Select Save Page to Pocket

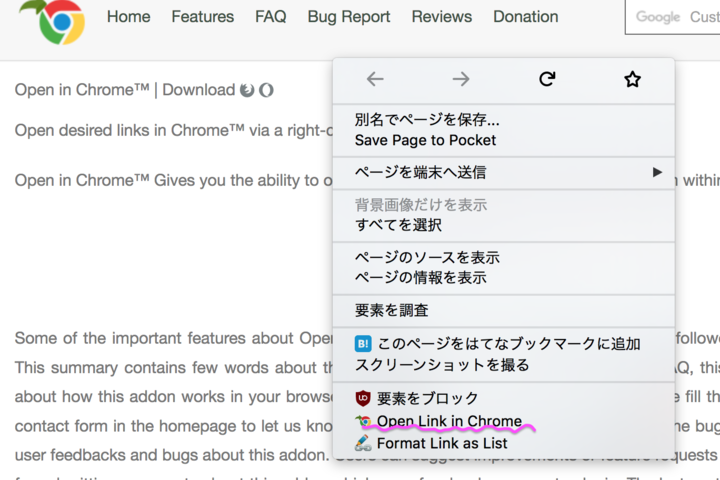[425, 140]
